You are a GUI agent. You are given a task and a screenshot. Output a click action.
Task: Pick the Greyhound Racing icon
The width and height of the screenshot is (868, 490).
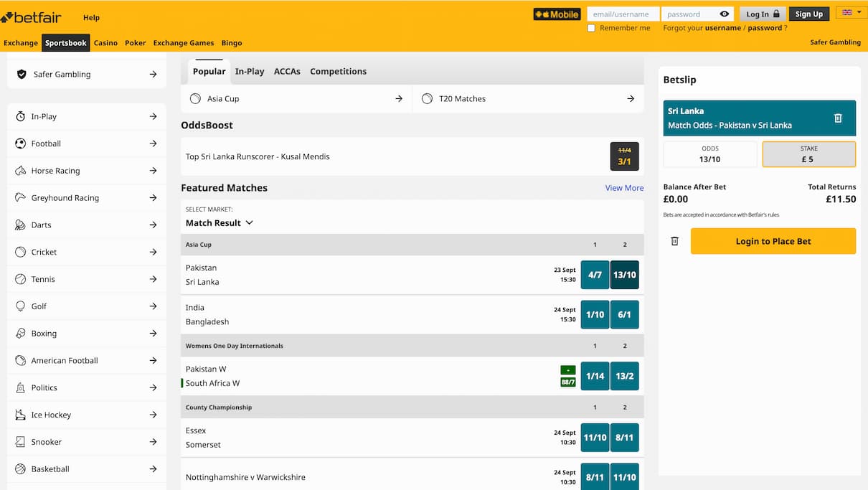tap(20, 198)
